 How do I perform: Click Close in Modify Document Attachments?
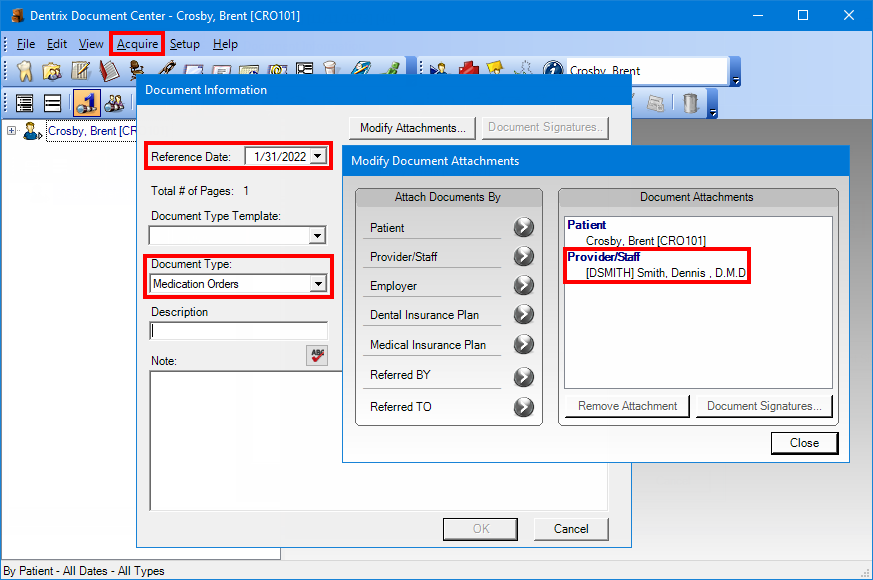coord(804,443)
